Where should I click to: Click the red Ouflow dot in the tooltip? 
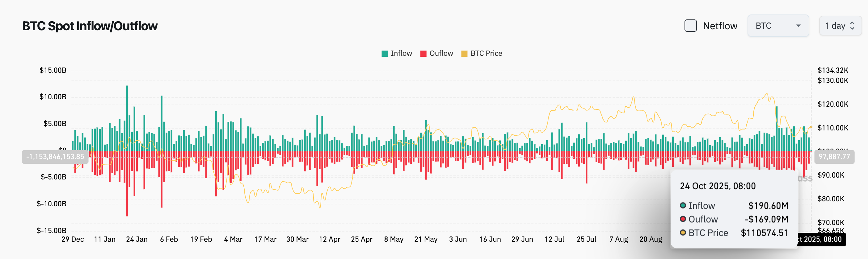(683, 219)
